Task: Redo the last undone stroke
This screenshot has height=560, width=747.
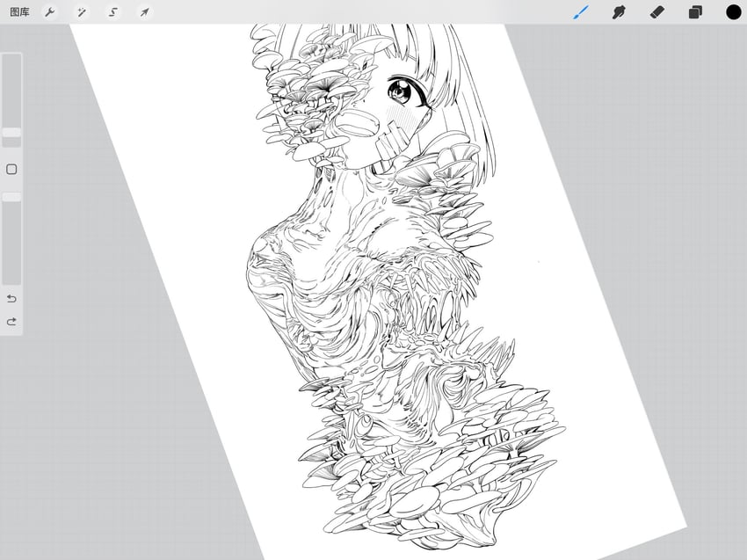Action: pyautogui.click(x=11, y=322)
